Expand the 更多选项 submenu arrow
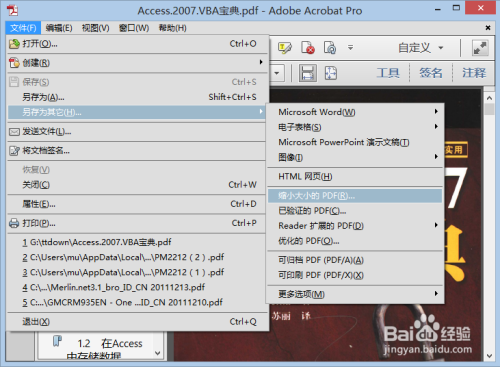Viewport: 500px width, 367px height. (x=436, y=293)
